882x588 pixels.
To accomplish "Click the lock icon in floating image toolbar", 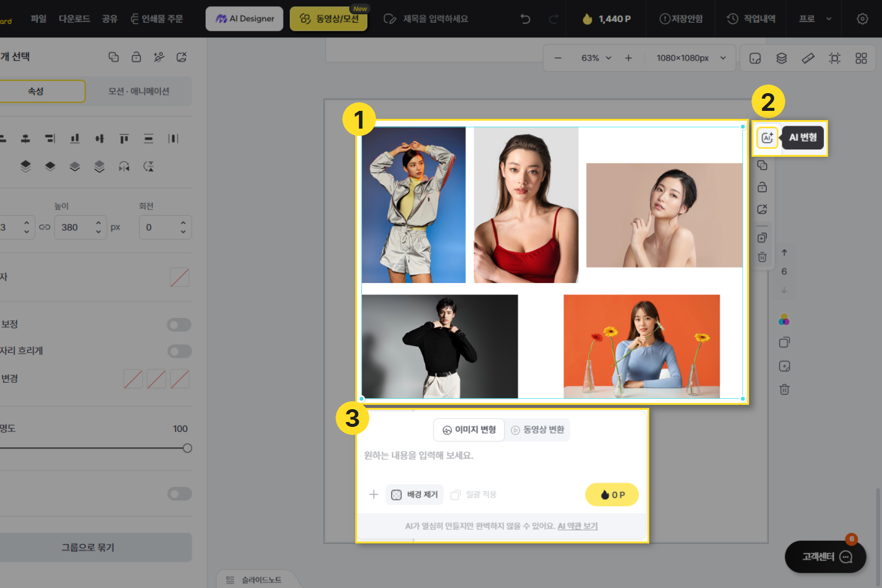I will pyautogui.click(x=762, y=187).
